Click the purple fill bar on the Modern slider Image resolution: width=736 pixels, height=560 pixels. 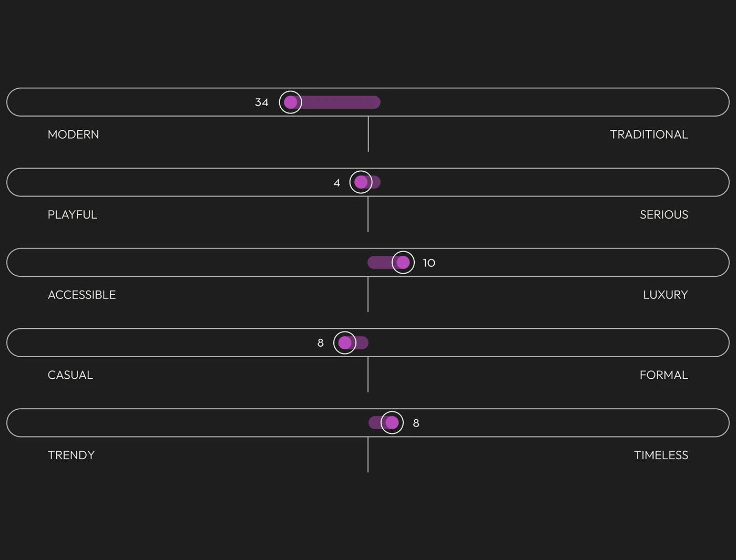point(342,102)
